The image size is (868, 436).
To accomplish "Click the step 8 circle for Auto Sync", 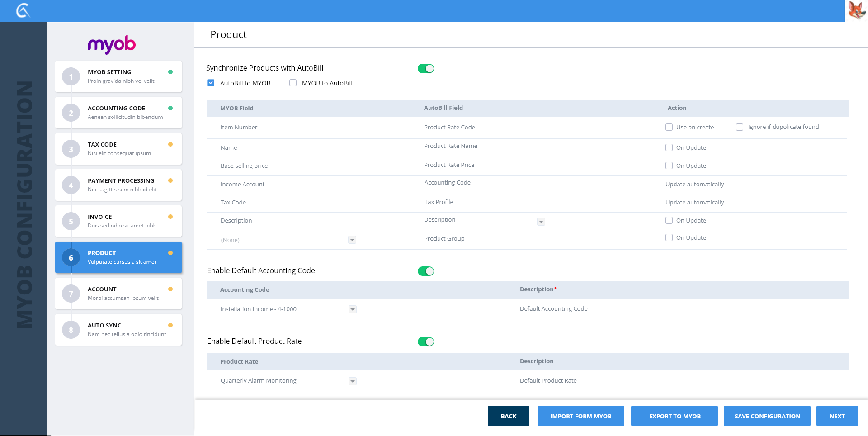I will pyautogui.click(x=71, y=330).
